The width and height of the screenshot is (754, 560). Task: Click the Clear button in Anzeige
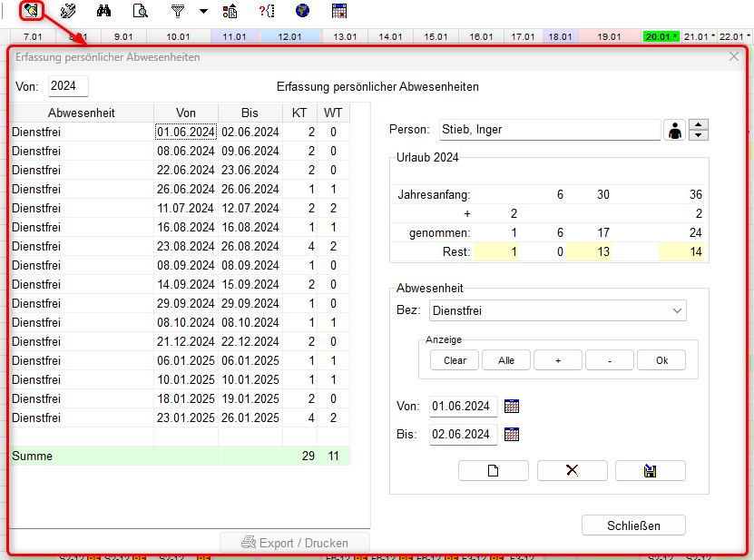pyautogui.click(x=455, y=360)
